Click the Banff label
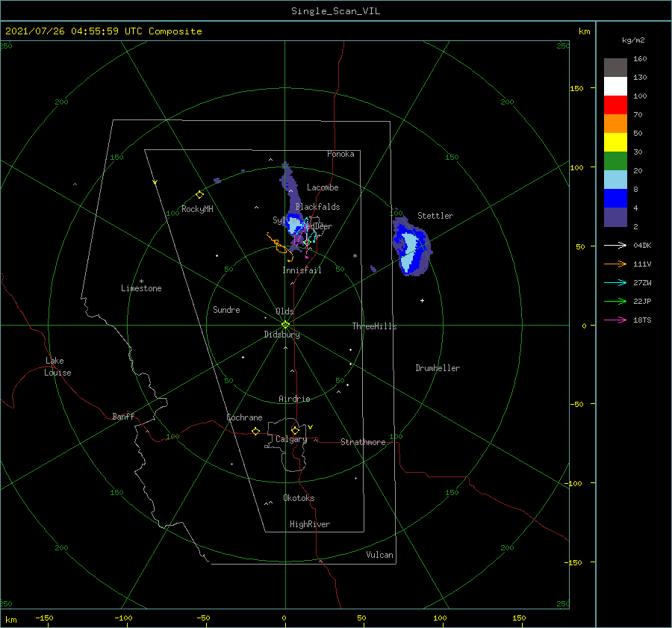 (123, 416)
